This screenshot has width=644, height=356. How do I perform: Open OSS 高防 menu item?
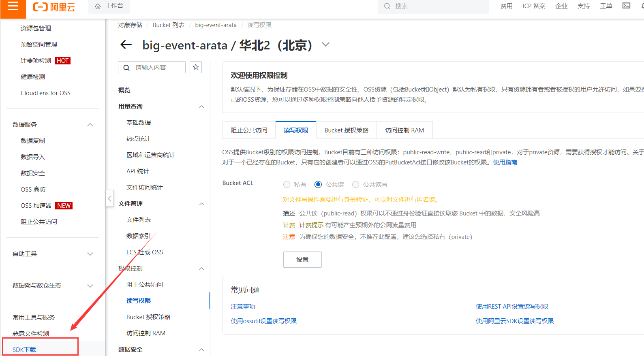(33, 190)
